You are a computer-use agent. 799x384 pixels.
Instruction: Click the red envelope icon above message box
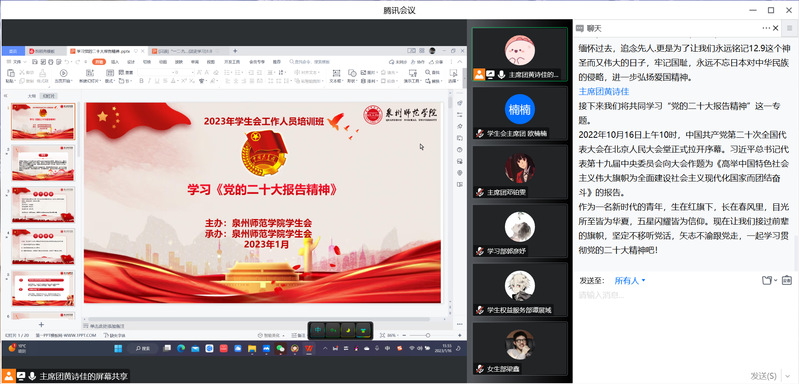click(x=787, y=280)
